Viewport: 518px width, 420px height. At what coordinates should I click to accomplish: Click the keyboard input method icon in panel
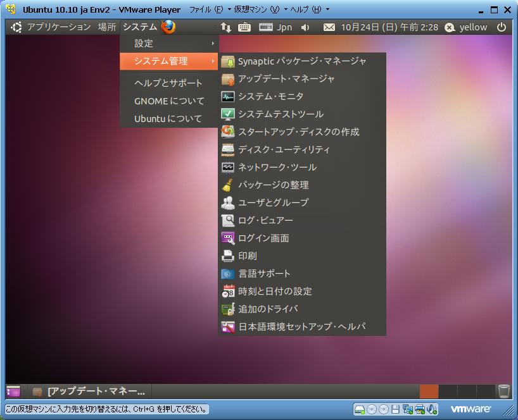(244, 27)
